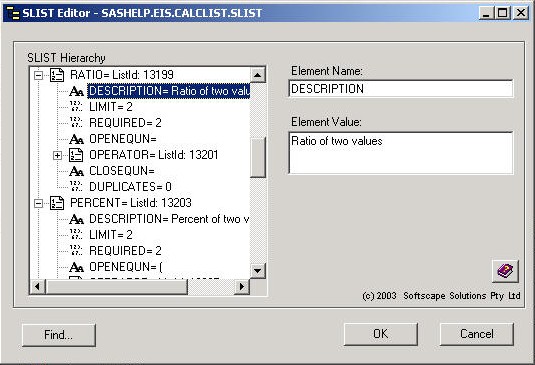The height and width of the screenshot is (365, 535).
Task: Click the Find... button
Action: coord(59,335)
